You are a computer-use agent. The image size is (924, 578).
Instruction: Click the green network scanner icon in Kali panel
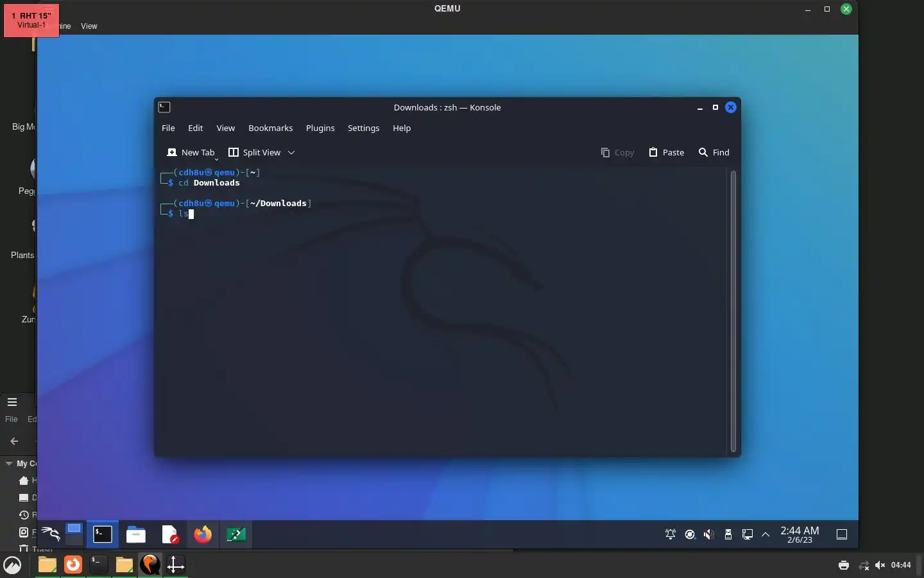(236, 534)
